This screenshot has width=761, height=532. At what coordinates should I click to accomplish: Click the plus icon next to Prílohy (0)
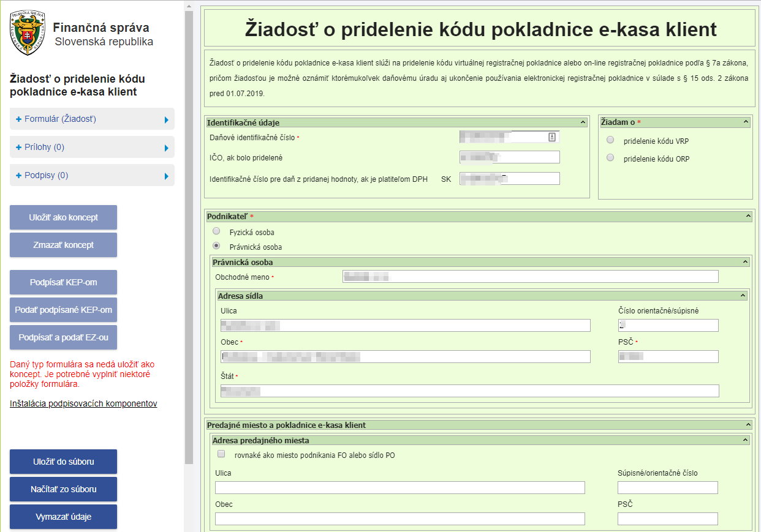(18, 148)
